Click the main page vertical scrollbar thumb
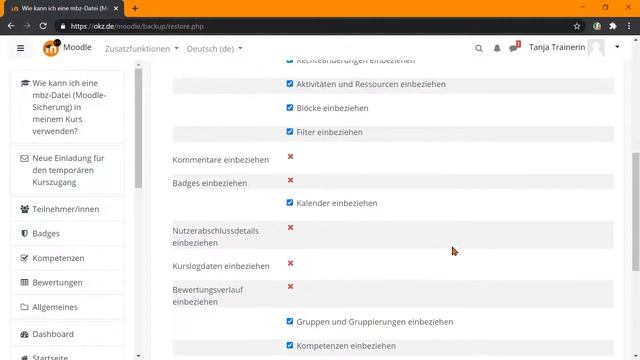Viewport: 640px width, 360px height. pos(636,211)
